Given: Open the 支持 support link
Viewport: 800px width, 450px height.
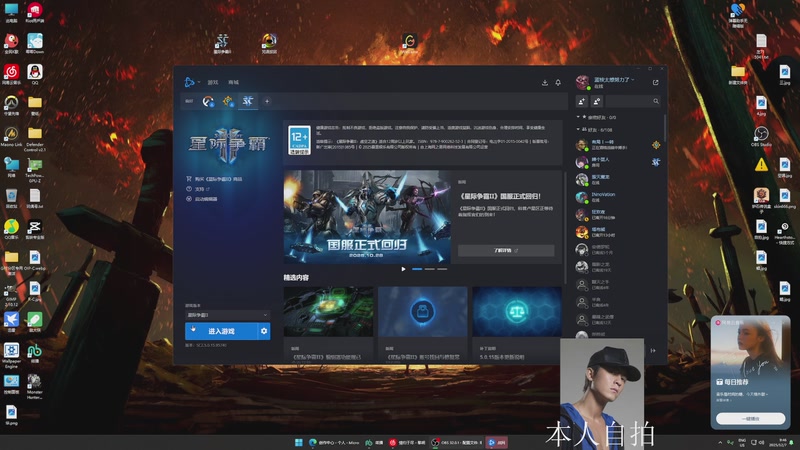Looking at the screenshot, I should click(x=198, y=189).
